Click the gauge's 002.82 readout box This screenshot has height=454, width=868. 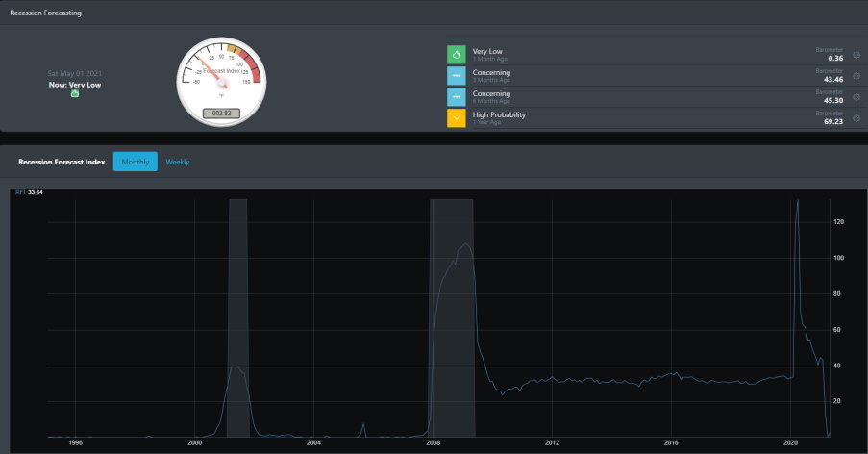pyautogui.click(x=221, y=113)
